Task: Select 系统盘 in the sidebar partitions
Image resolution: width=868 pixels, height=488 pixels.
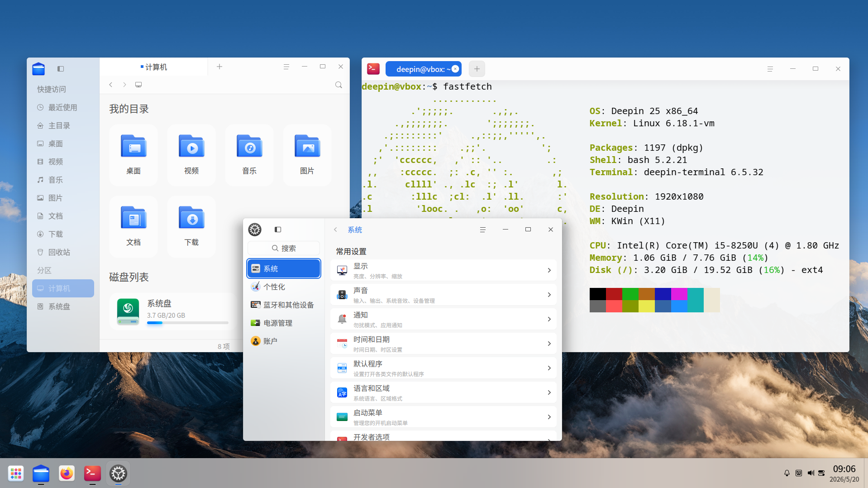Action: (63, 306)
